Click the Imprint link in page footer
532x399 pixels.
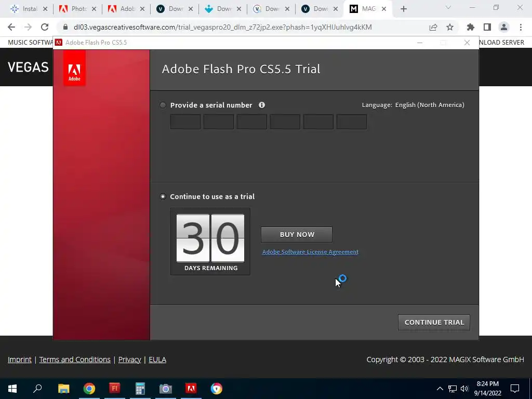pyautogui.click(x=20, y=360)
